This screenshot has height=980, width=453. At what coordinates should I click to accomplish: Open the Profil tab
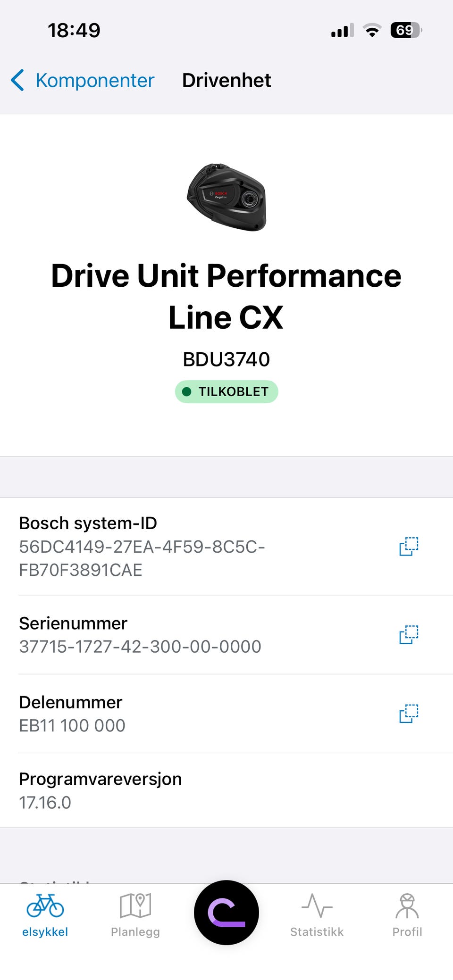407,915
